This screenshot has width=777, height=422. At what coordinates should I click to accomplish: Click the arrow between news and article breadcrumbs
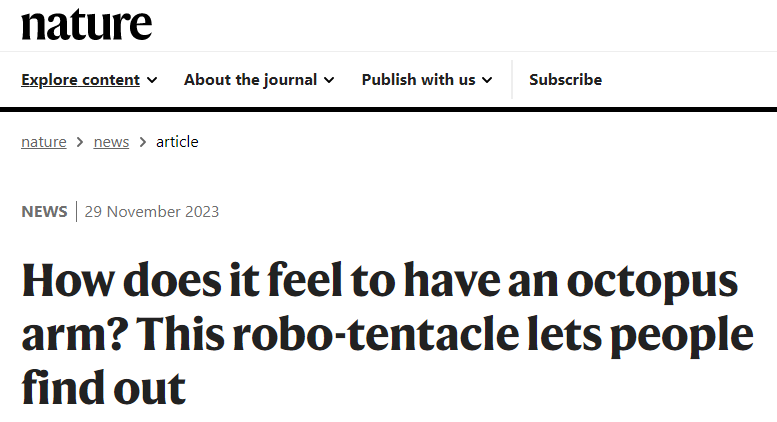[x=143, y=142]
